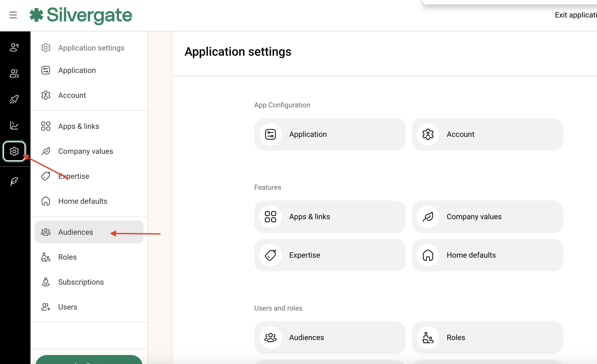Open the people icon in black rail
This screenshot has width=597, height=364.
(14, 73)
